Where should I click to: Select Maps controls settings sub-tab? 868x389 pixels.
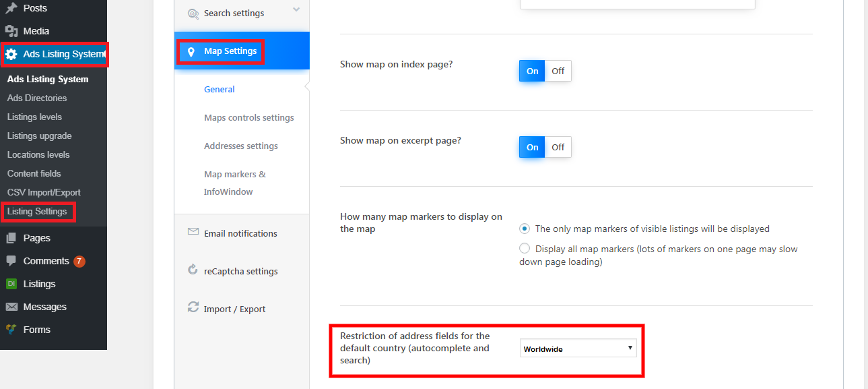coord(249,117)
